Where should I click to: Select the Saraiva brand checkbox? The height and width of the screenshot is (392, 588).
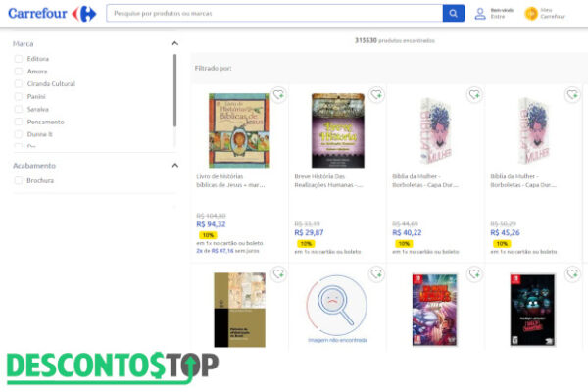(x=19, y=109)
